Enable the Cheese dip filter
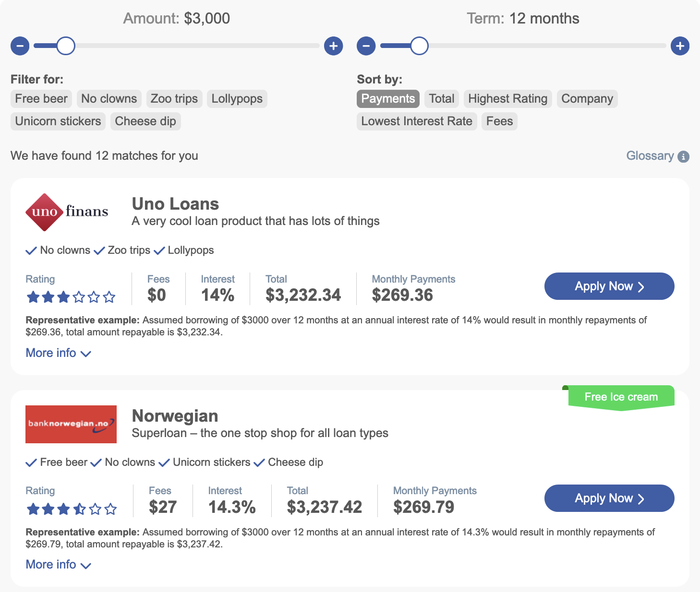This screenshot has height=592, width=700. (x=145, y=121)
